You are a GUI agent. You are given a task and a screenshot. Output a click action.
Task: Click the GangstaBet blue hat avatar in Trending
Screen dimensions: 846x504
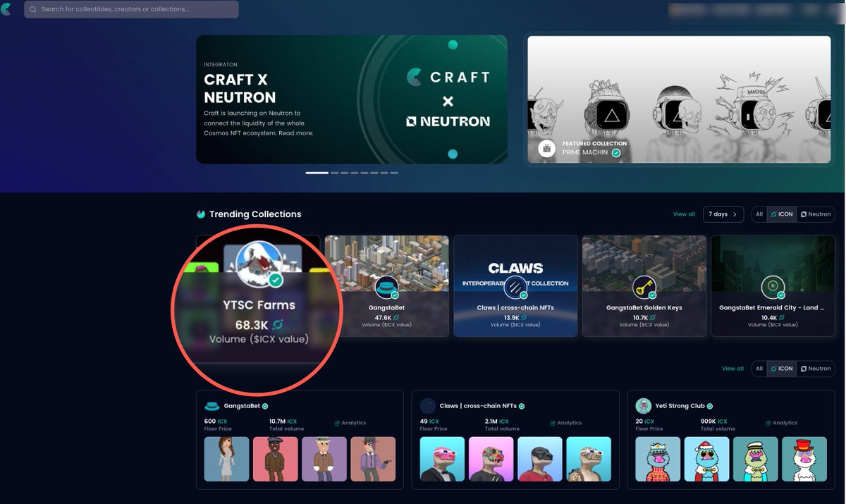click(387, 287)
